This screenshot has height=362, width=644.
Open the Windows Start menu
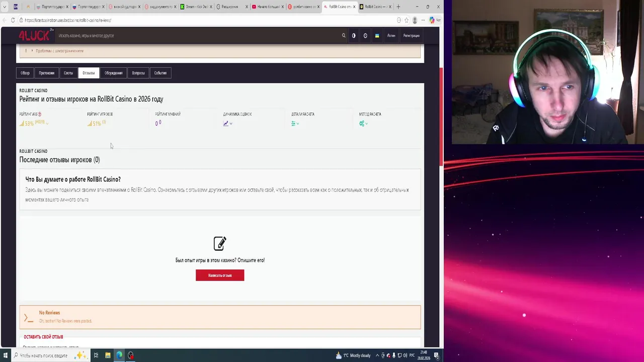coord(6,355)
